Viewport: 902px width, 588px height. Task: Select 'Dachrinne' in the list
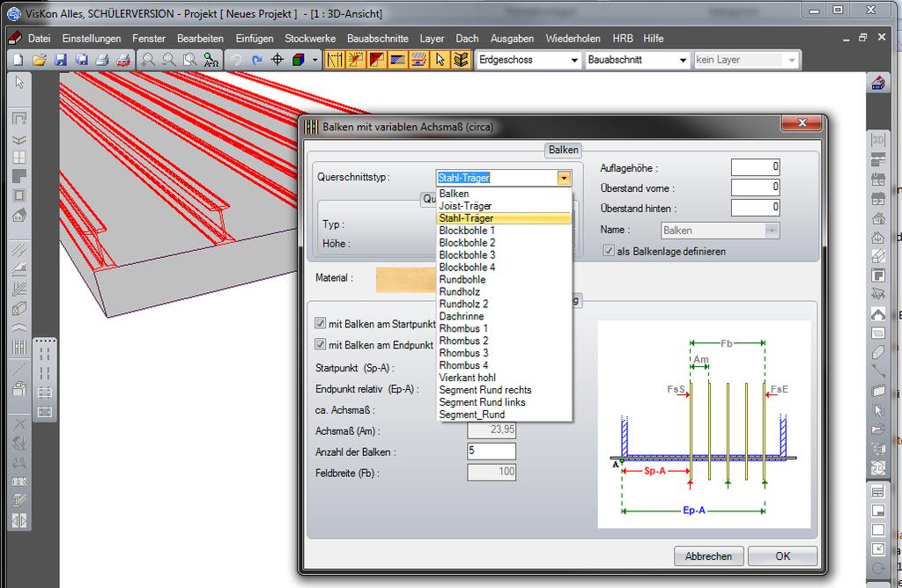(504, 316)
